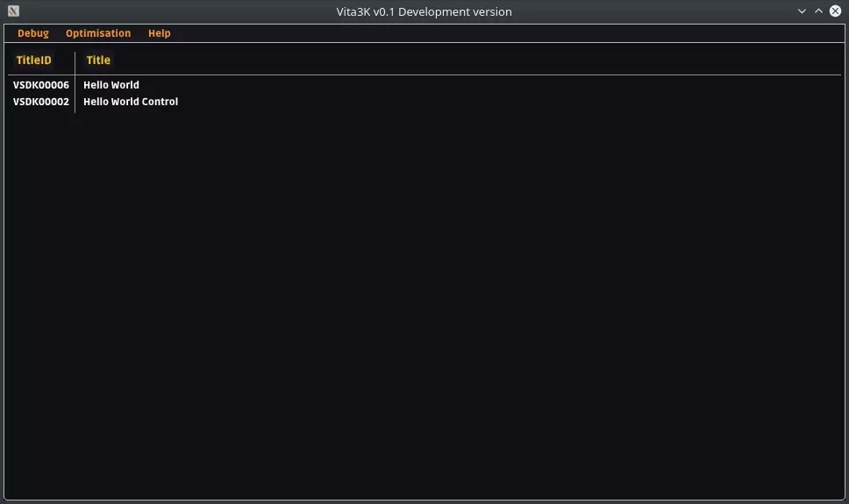
Task: Sort by the TitleID column header
Action: click(34, 60)
